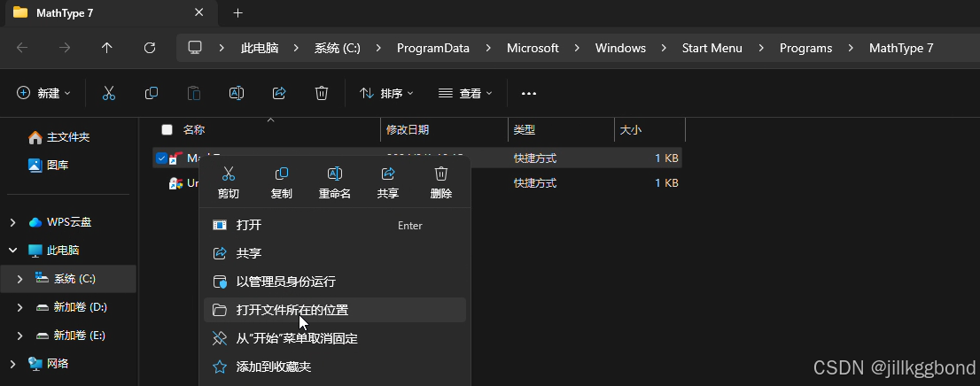Expand 网络 in navigation pane
This screenshot has width=980, height=386.
pyautogui.click(x=12, y=364)
